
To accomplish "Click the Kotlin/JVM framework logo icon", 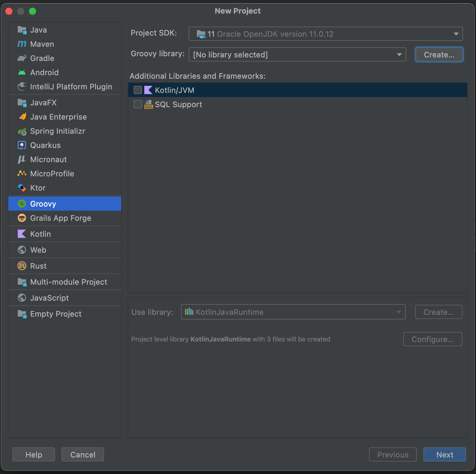I will point(148,90).
